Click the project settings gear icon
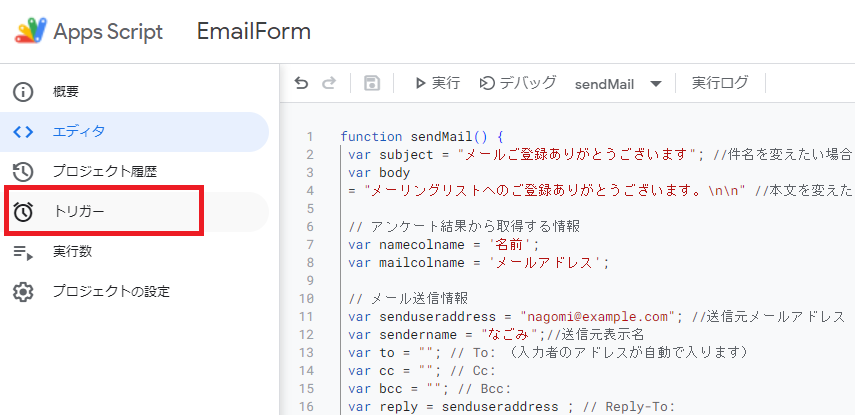 click(x=24, y=292)
